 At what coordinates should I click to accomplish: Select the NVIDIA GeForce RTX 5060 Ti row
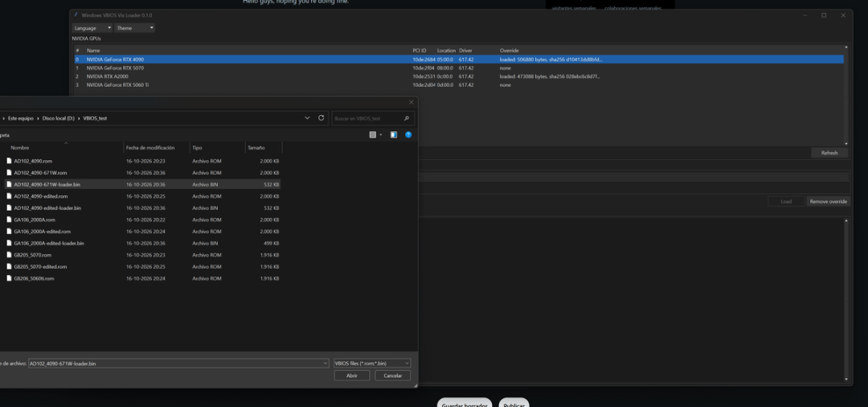click(459, 84)
